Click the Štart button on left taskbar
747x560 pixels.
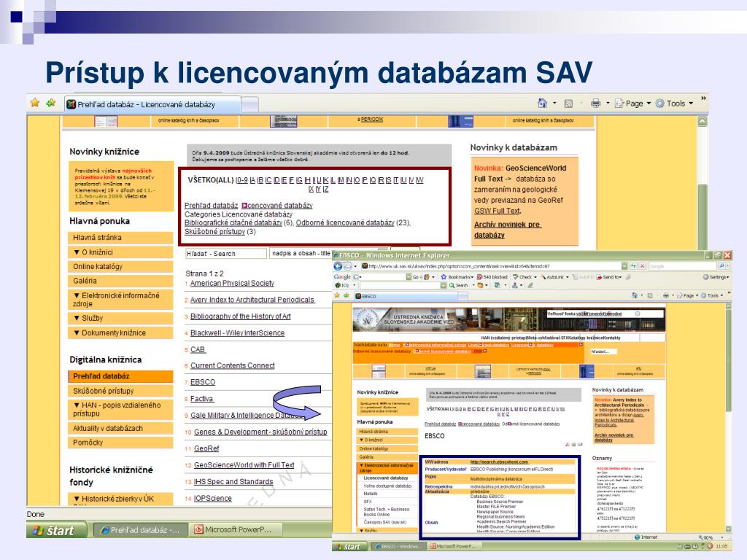point(56,530)
